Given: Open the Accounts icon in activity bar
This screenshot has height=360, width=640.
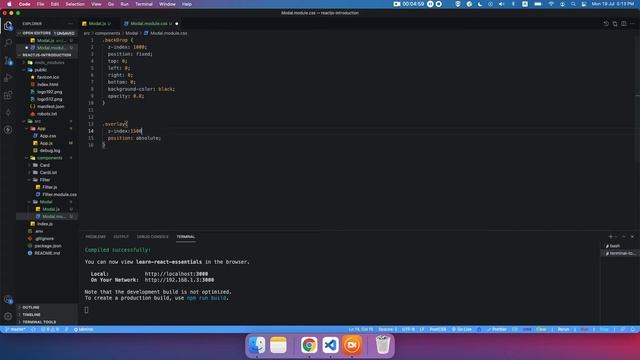Looking at the screenshot, I should tap(8, 299).
